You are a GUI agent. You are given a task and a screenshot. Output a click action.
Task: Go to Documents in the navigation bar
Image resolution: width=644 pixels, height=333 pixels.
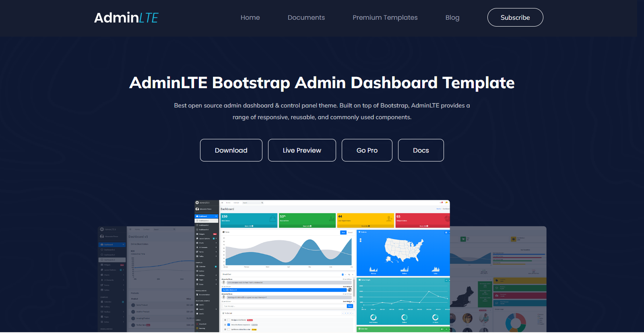point(306,18)
